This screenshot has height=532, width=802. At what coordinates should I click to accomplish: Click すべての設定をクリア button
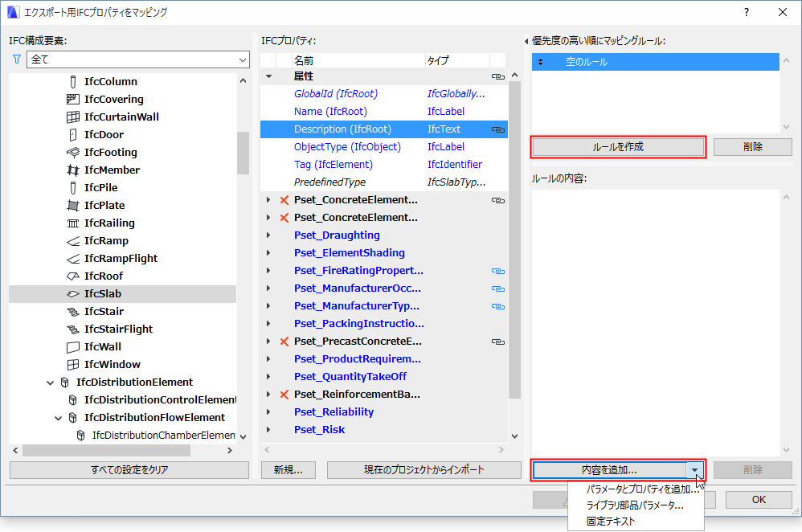pyautogui.click(x=129, y=470)
